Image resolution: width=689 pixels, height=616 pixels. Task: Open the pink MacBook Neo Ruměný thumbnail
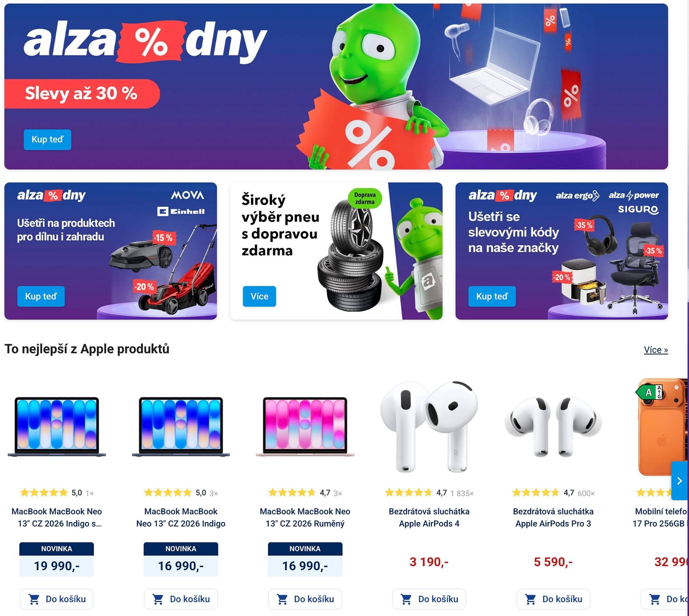305,427
